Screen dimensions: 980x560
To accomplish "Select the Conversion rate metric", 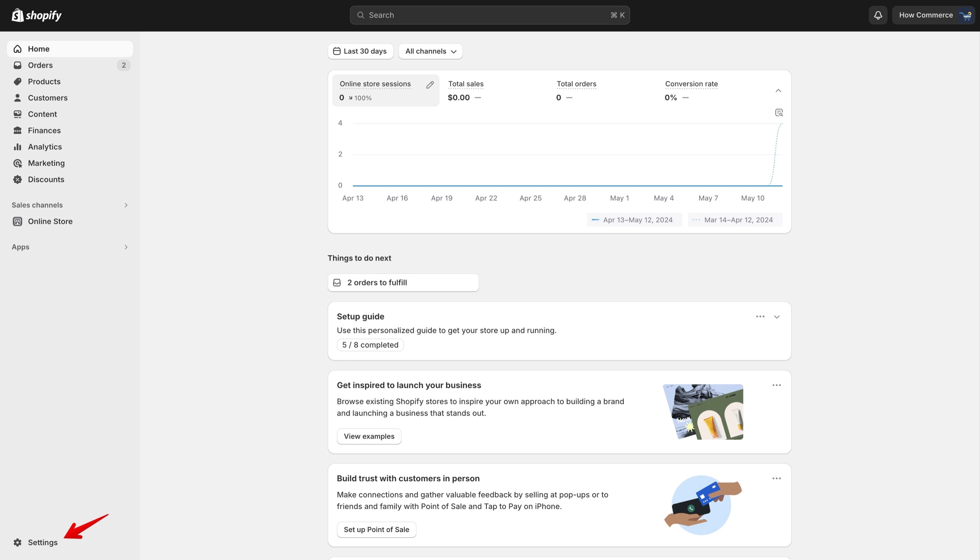I will point(710,90).
